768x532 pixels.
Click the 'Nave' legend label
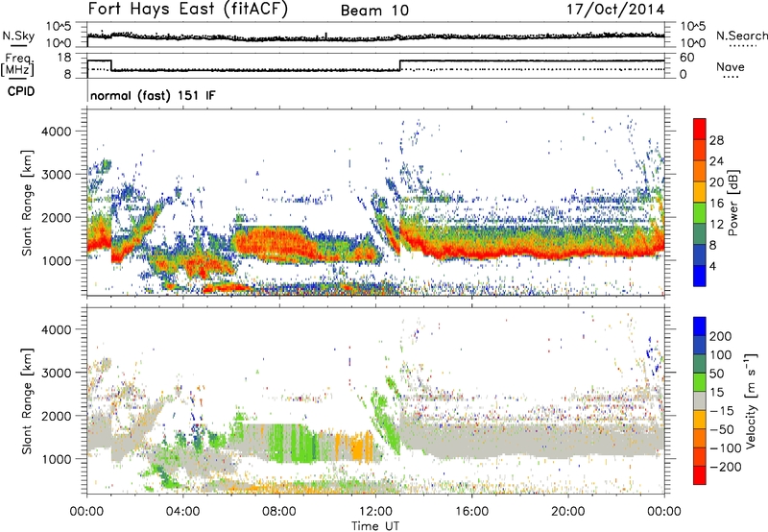click(731, 66)
